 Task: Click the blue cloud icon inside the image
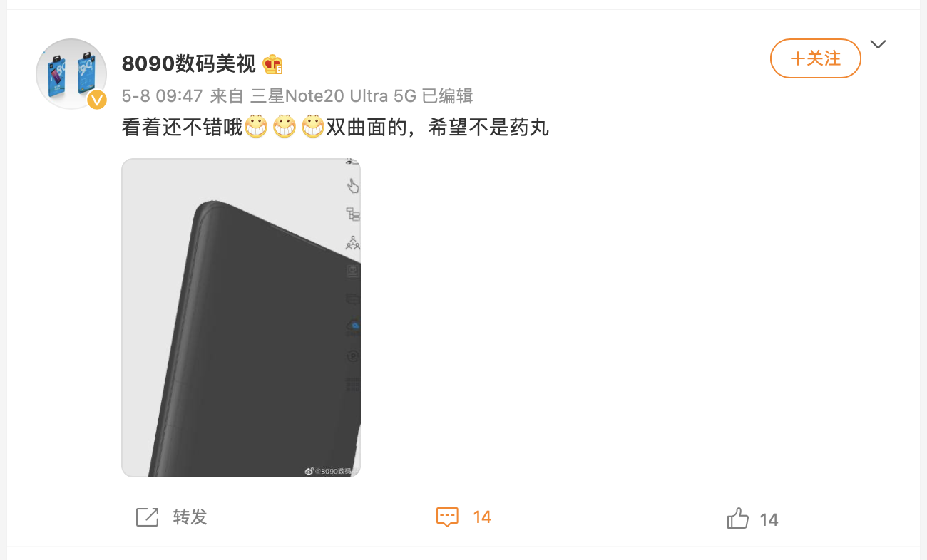(x=354, y=326)
